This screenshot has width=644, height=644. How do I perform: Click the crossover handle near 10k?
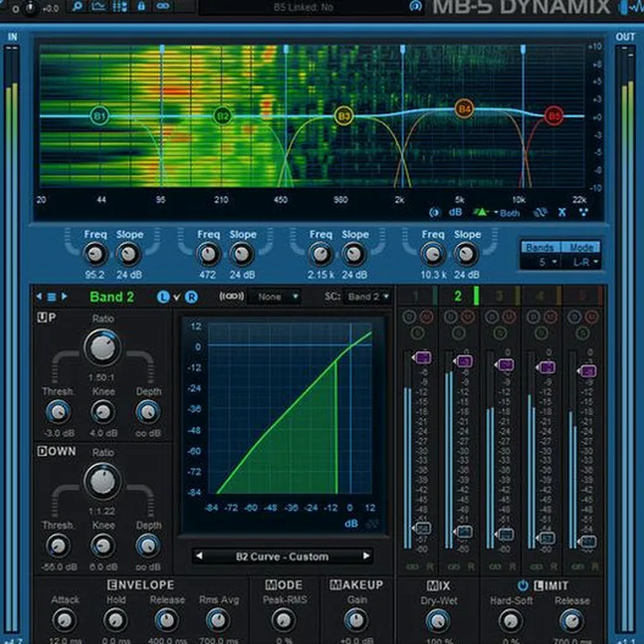coord(523,49)
